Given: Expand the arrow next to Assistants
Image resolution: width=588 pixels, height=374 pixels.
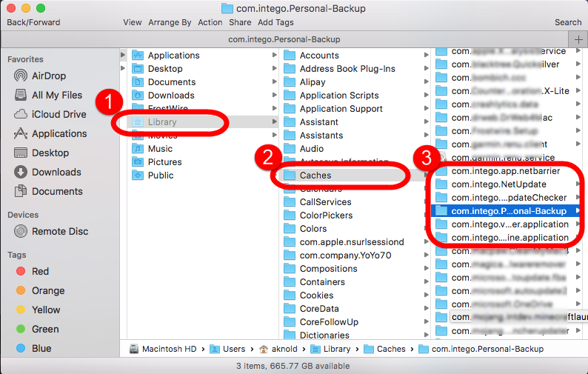Looking at the screenshot, I should point(426,135).
